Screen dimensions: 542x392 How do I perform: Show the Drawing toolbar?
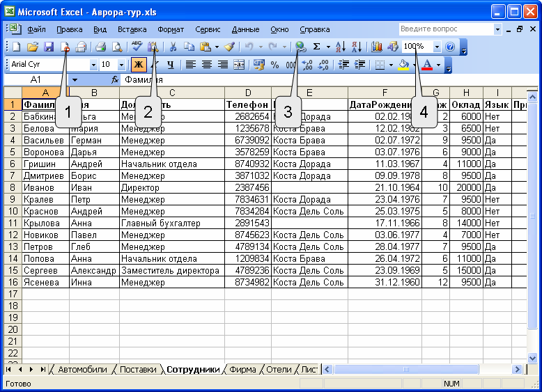point(393,47)
